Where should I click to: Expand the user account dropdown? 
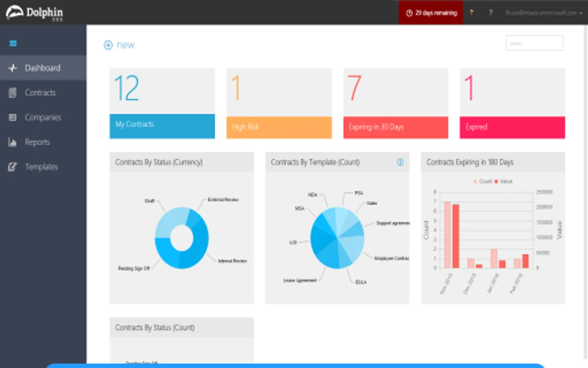point(544,13)
